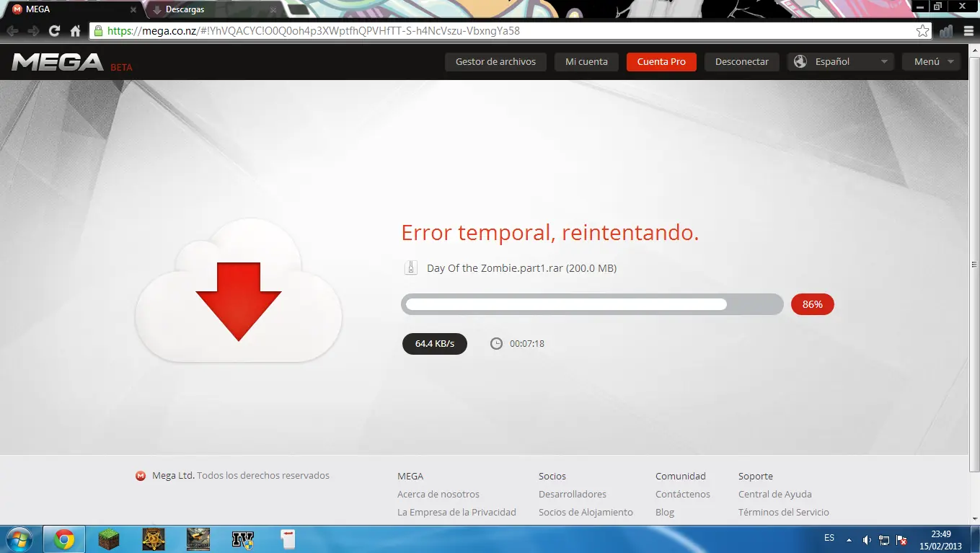The image size is (980, 553).
Task: Open the network tray icon
Action: (x=884, y=539)
